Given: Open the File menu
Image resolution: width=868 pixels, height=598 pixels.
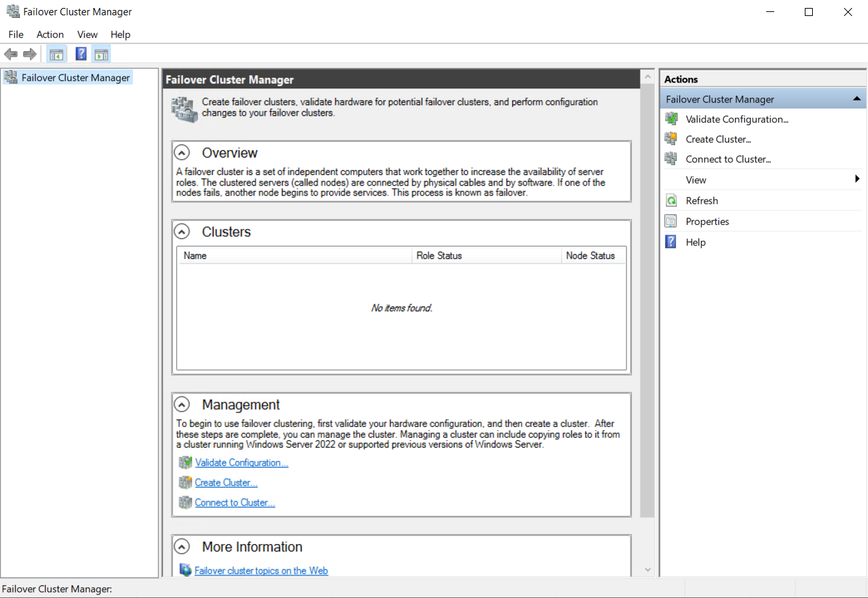Looking at the screenshot, I should (16, 35).
